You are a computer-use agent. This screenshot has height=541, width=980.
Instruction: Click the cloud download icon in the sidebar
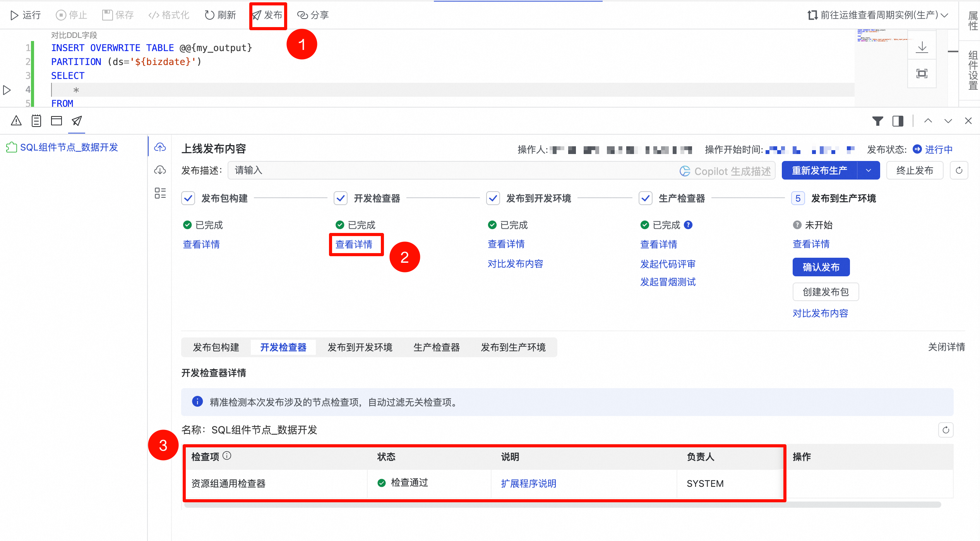point(160,170)
